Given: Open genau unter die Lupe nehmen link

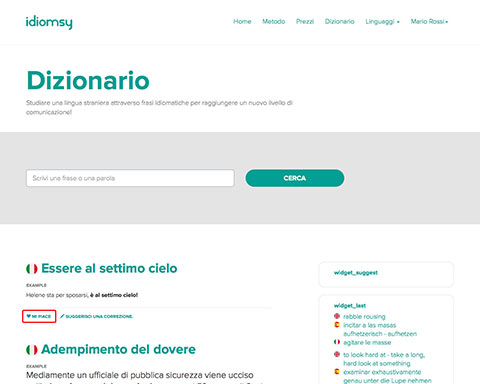Looking at the screenshot, I should (x=387, y=381).
